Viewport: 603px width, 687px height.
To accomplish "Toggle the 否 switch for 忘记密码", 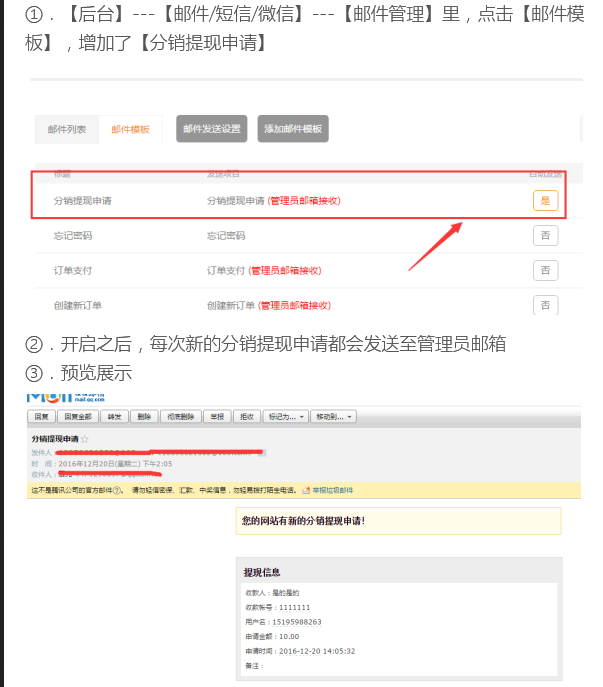I will [x=545, y=235].
